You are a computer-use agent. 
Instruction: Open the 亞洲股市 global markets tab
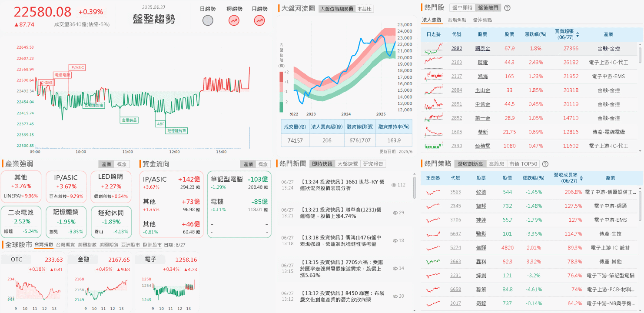point(130,245)
